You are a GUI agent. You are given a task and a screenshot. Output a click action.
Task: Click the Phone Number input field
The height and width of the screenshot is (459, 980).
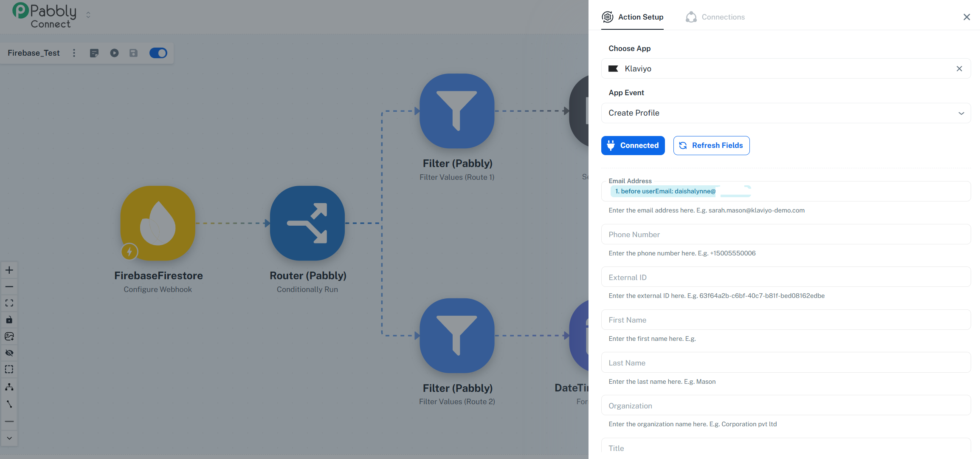pos(786,234)
